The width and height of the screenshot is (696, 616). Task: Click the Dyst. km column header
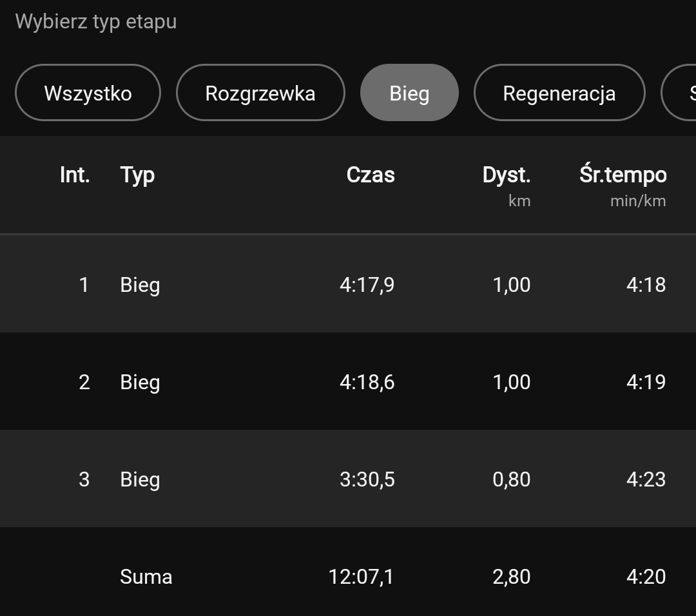tap(507, 185)
